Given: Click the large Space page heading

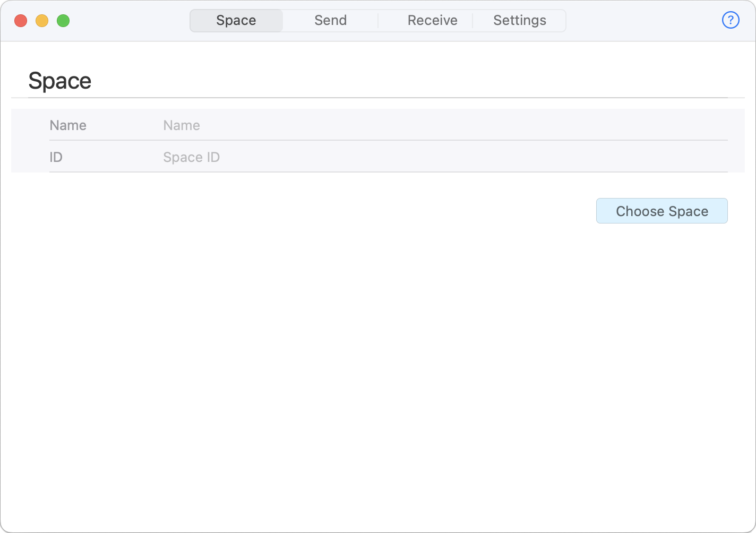Looking at the screenshot, I should pos(60,81).
